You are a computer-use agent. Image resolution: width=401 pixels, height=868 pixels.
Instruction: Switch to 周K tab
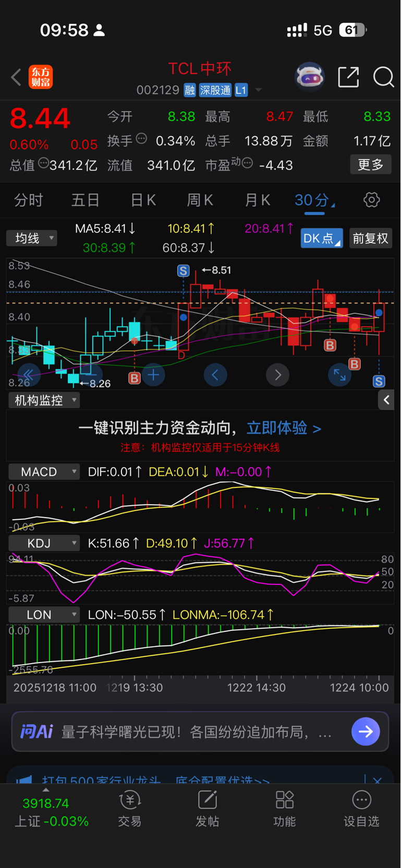pos(200,200)
